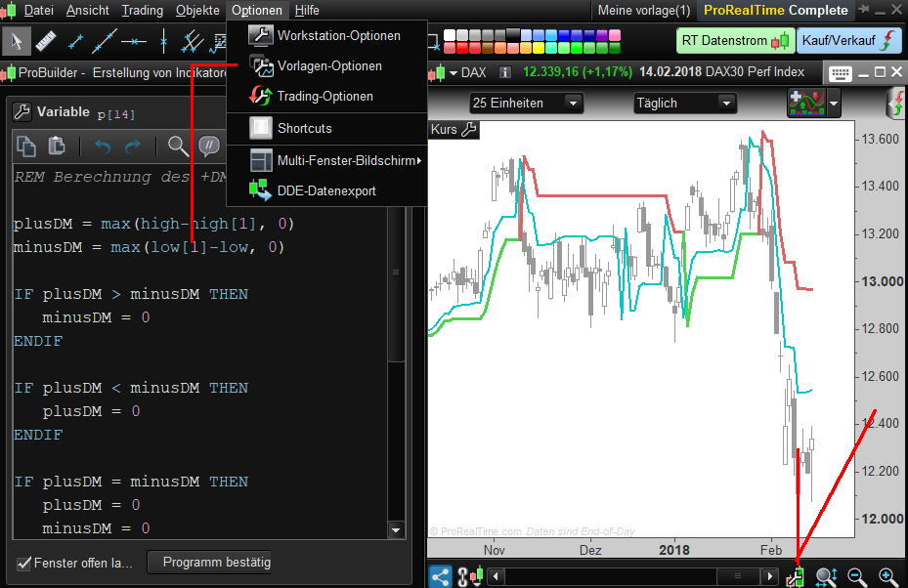
Task: Toggle comment bubble icon in editor
Action: tap(209, 146)
